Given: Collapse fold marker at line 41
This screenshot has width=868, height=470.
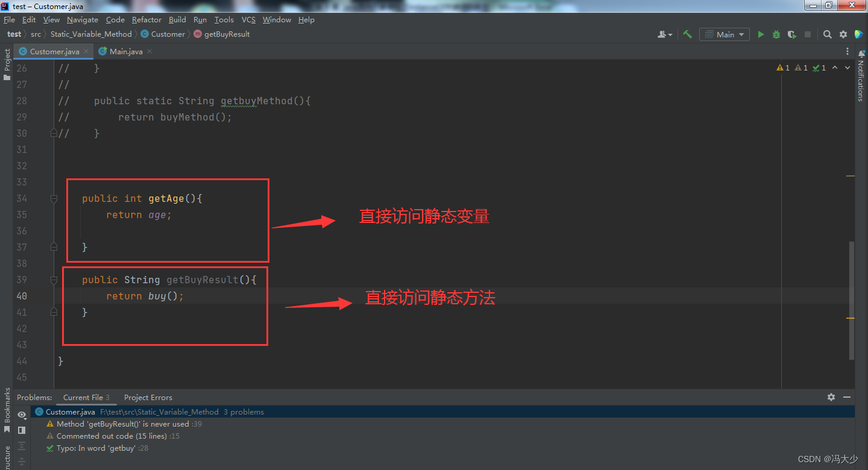Looking at the screenshot, I should coord(54,312).
